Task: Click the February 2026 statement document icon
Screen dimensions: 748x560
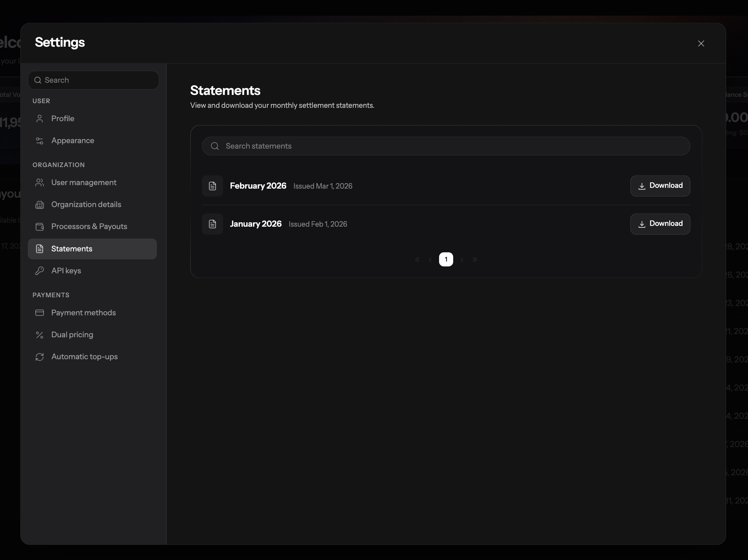Action: click(x=212, y=186)
